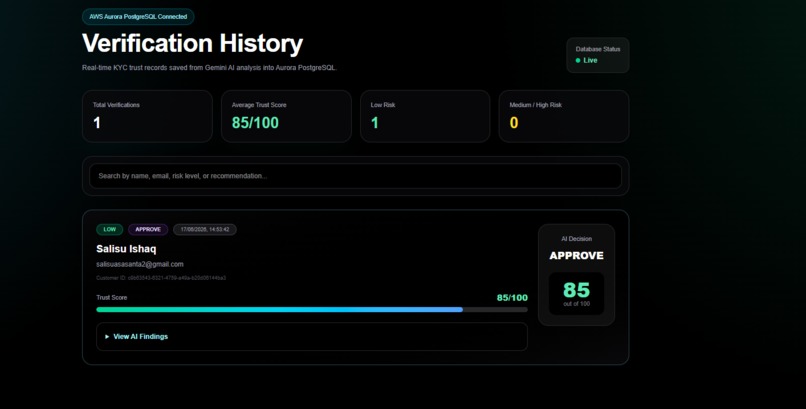Screen dimensions: 806x409
Task: Click the Trust Score progress bar
Action: [312, 309]
